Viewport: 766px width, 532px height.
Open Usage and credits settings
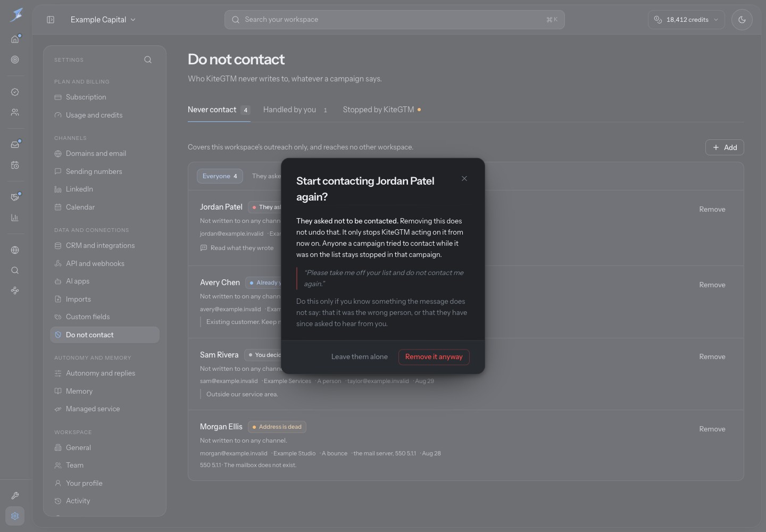pos(105,115)
